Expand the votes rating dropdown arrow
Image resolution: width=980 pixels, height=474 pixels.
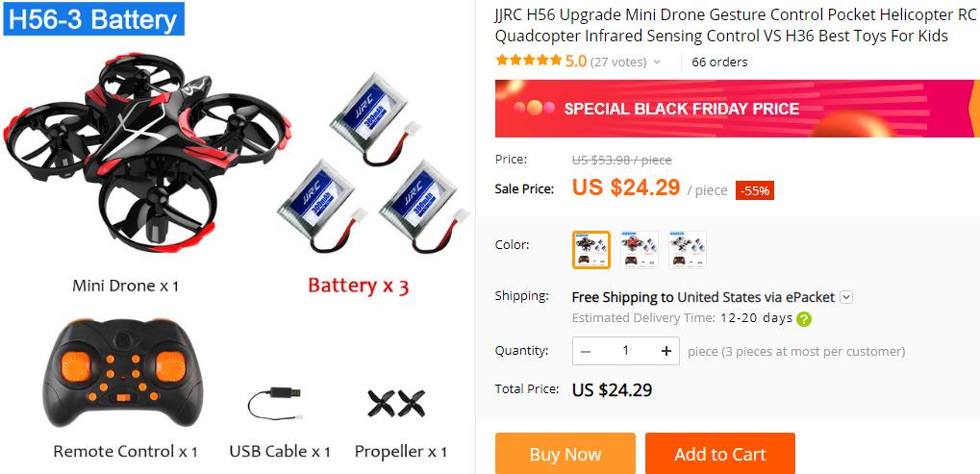click(x=657, y=62)
